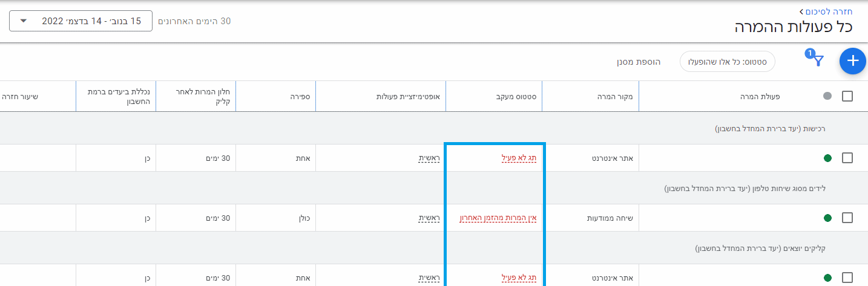
Task: Click the blue plus add conversion button
Action: click(852, 60)
